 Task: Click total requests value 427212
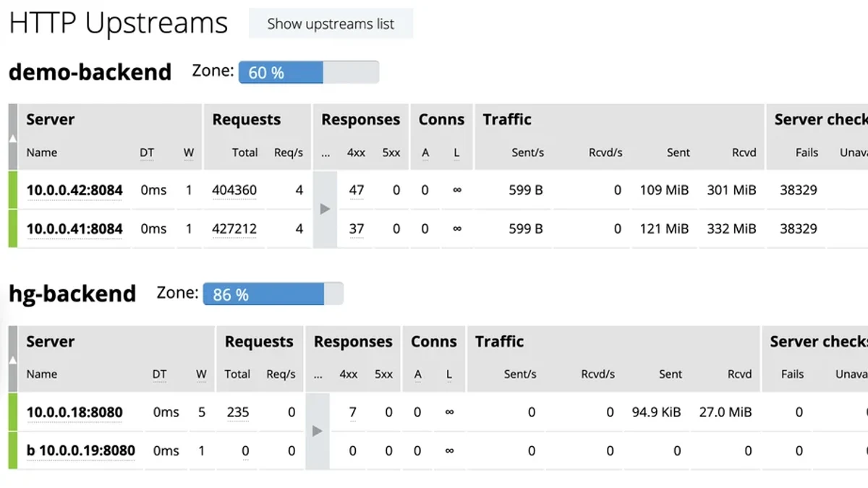(x=234, y=228)
